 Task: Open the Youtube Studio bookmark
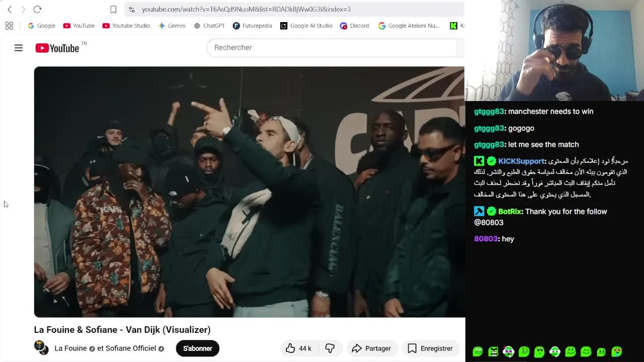(126, 26)
